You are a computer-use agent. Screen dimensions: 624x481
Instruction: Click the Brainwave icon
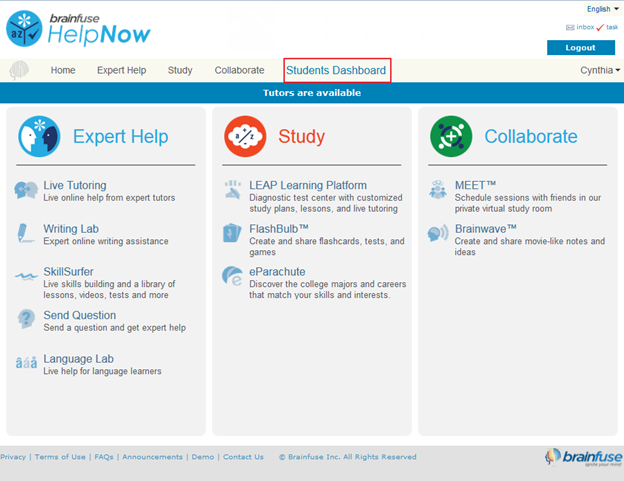(438, 234)
